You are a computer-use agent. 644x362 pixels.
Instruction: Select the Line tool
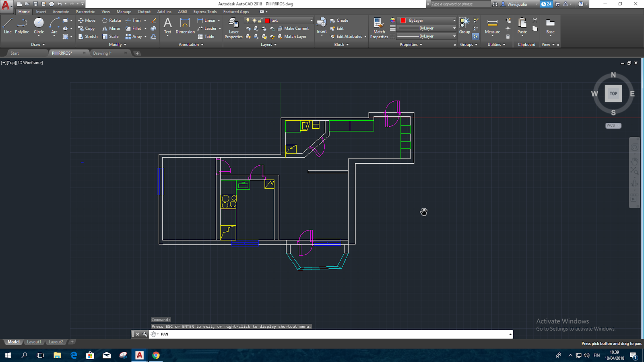coord(7,25)
